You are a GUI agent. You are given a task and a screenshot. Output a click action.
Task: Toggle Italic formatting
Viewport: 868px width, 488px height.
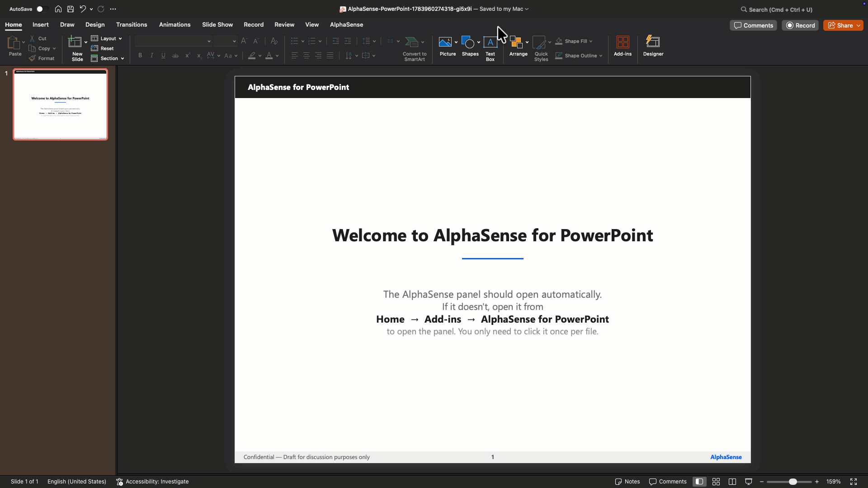click(152, 56)
